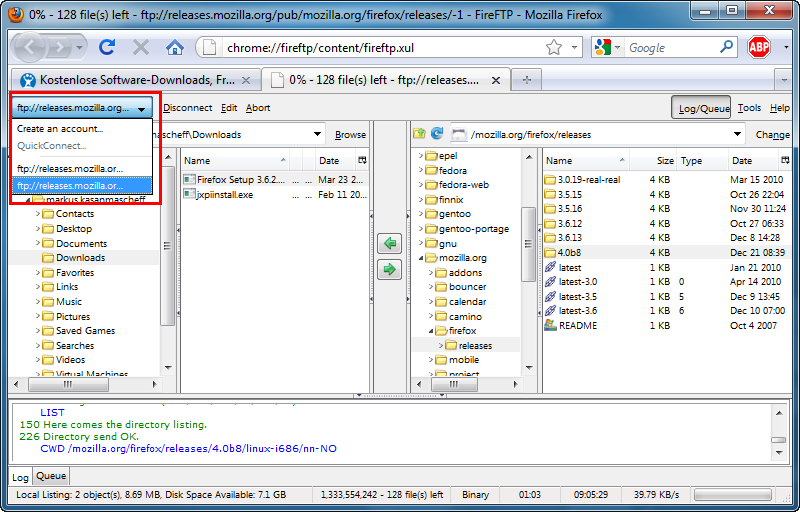Click the Browse button
This screenshot has width=800, height=512.
point(350,135)
